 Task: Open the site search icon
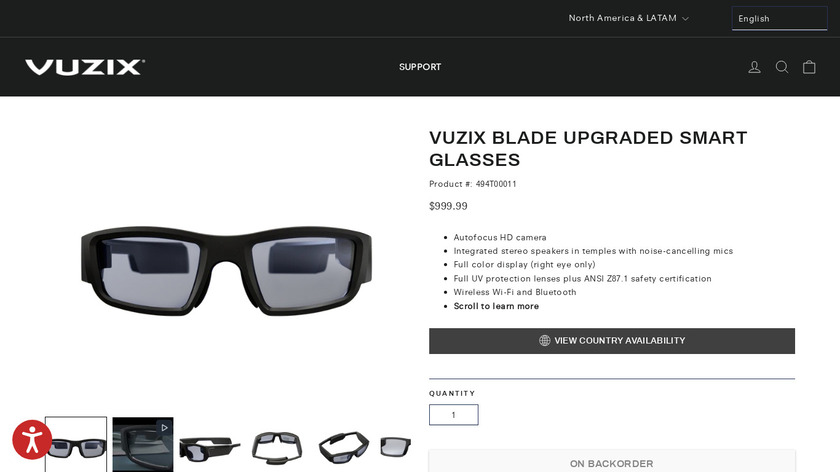tap(782, 67)
